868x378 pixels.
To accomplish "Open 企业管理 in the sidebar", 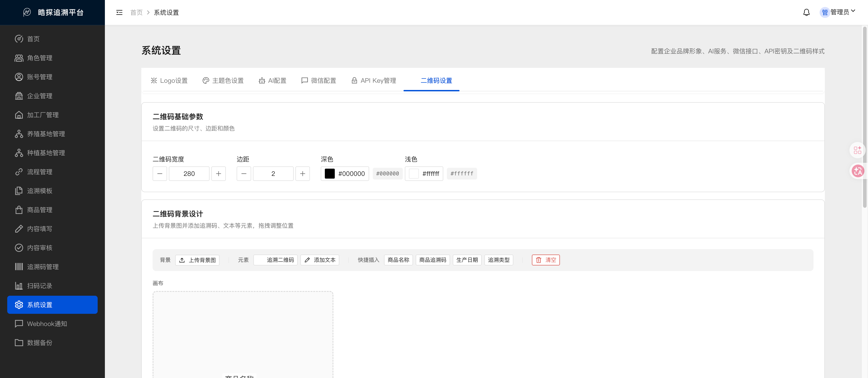I will click(x=52, y=96).
